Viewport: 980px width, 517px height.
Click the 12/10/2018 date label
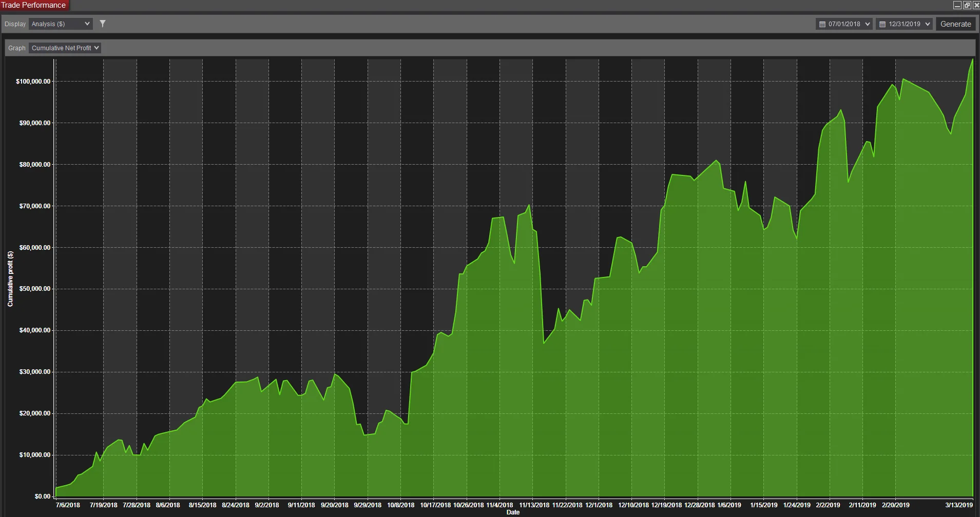[633, 505]
